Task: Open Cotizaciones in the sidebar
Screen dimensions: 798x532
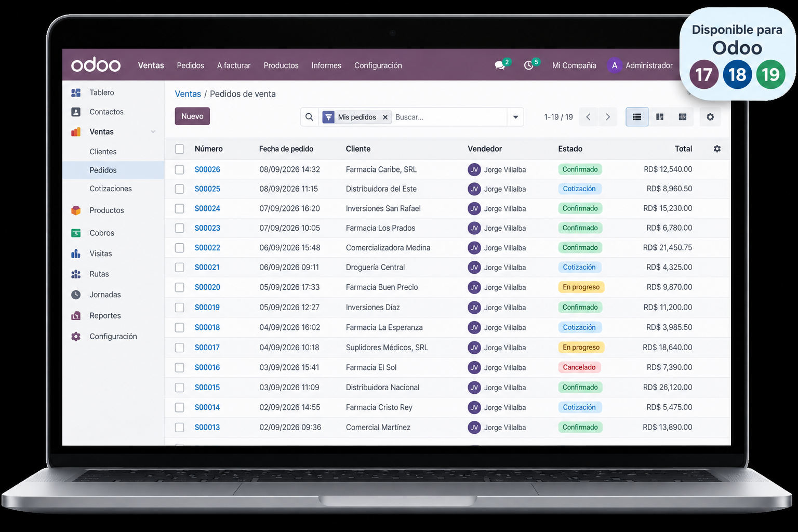Action: point(111,189)
